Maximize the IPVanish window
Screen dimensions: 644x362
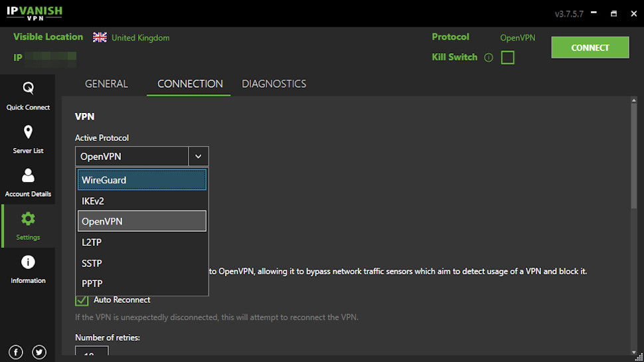pyautogui.click(x=613, y=13)
